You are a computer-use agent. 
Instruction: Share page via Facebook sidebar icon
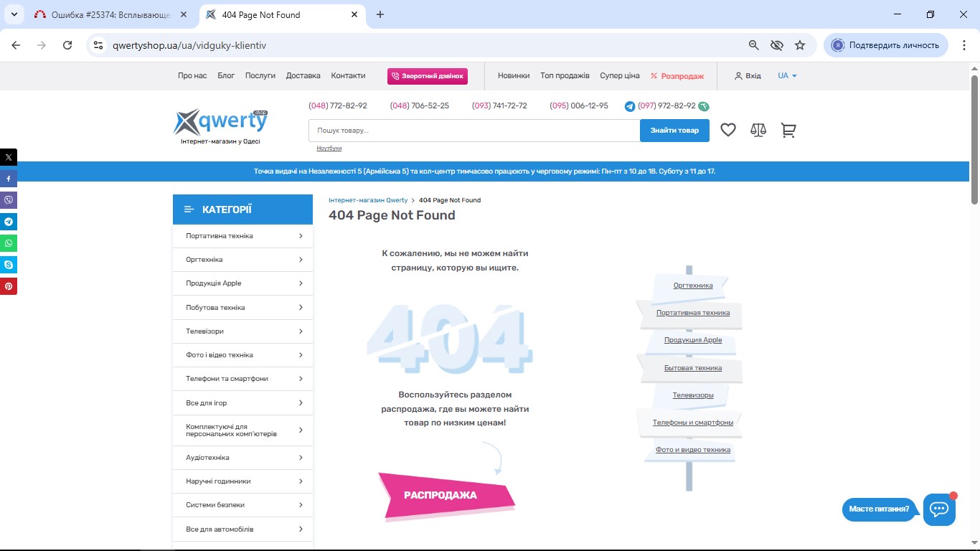(x=9, y=179)
